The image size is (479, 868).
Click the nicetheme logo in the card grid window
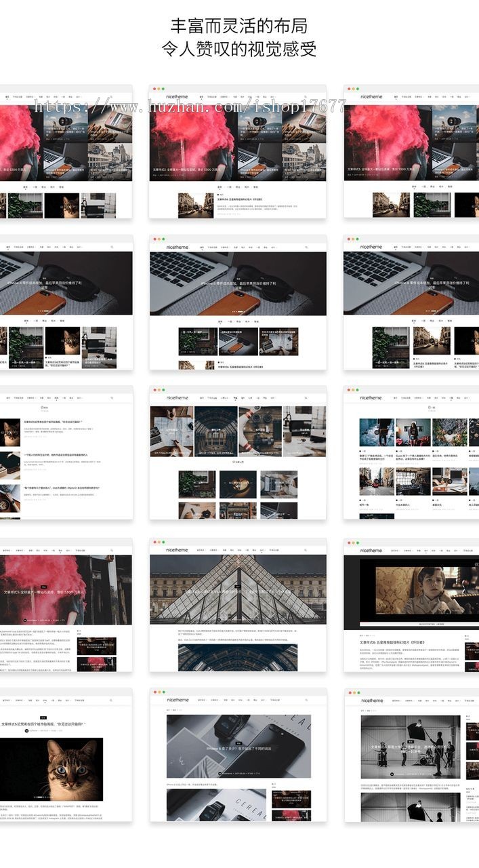coord(371,398)
